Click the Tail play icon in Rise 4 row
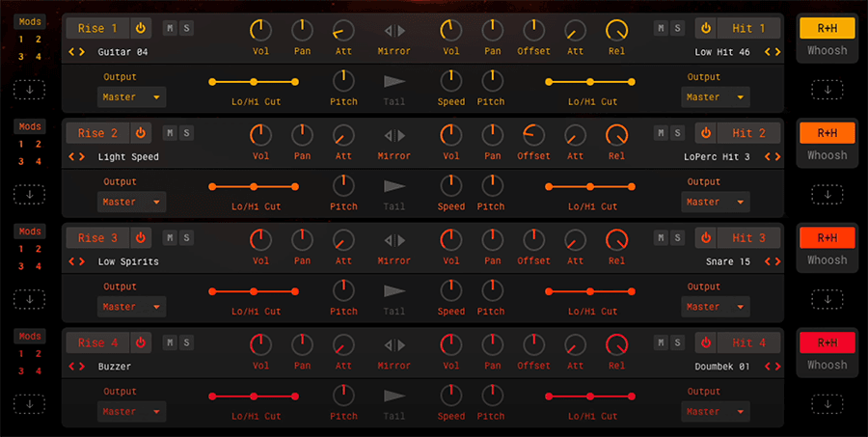Viewport: 868px width, 437px height. click(394, 396)
